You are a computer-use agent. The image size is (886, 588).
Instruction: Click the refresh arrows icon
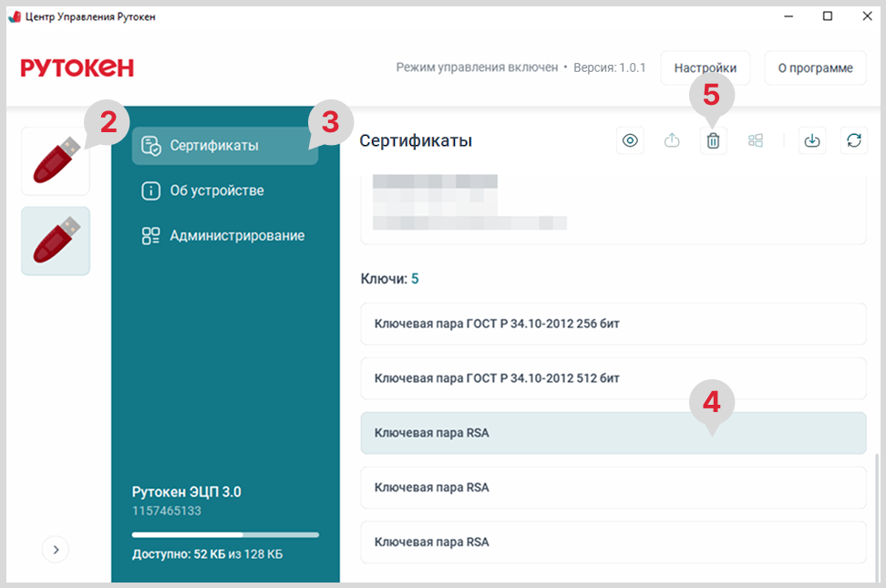coord(854,140)
